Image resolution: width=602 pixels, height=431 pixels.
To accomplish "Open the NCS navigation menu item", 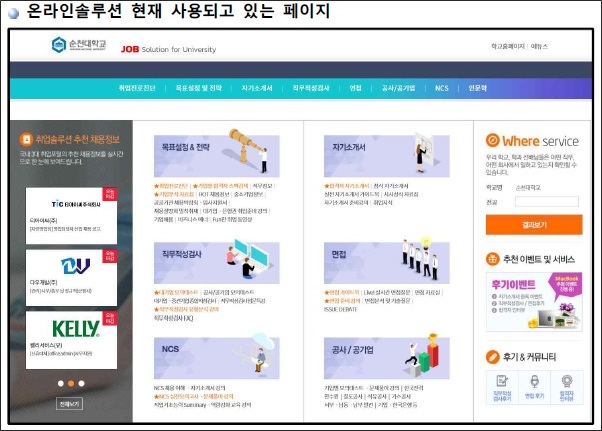I will click(442, 89).
